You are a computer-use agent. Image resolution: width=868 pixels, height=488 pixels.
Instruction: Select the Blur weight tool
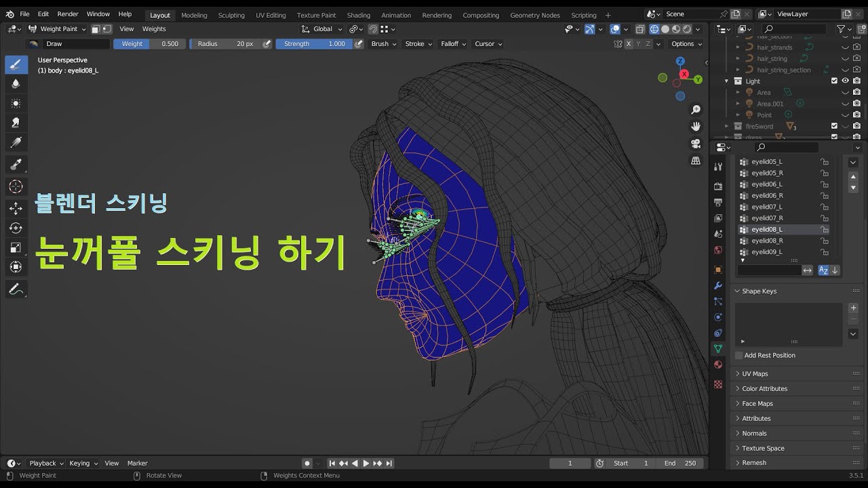[x=16, y=84]
